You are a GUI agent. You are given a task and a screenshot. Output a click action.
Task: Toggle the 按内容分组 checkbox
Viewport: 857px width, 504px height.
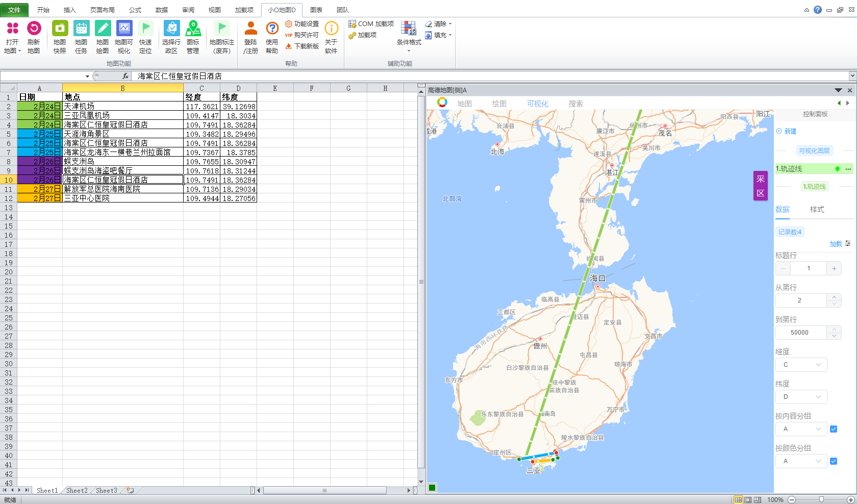pyautogui.click(x=834, y=429)
